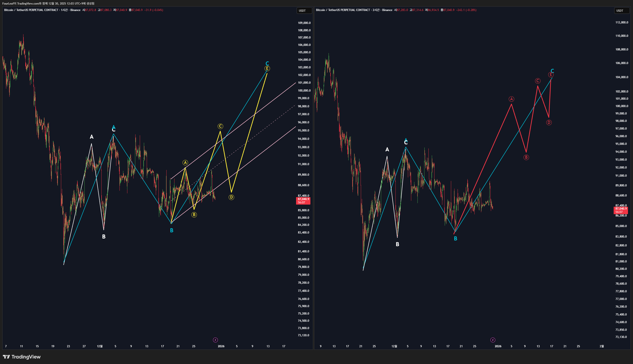Viewport: 633px width, 364px height.
Task: Click the FourLeaf TradingView.com creation header text
Action: pyautogui.click(x=48, y=4)
